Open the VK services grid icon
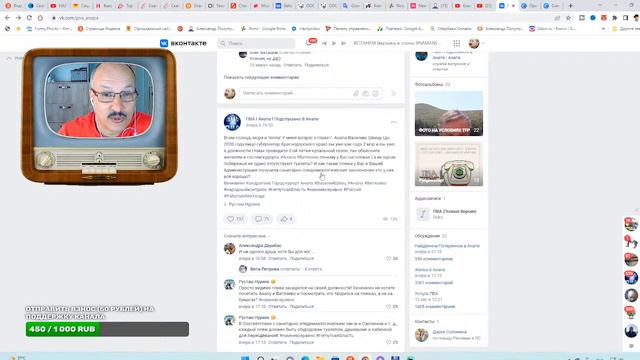Screen dimensions: 640x360 coord(457,43)
